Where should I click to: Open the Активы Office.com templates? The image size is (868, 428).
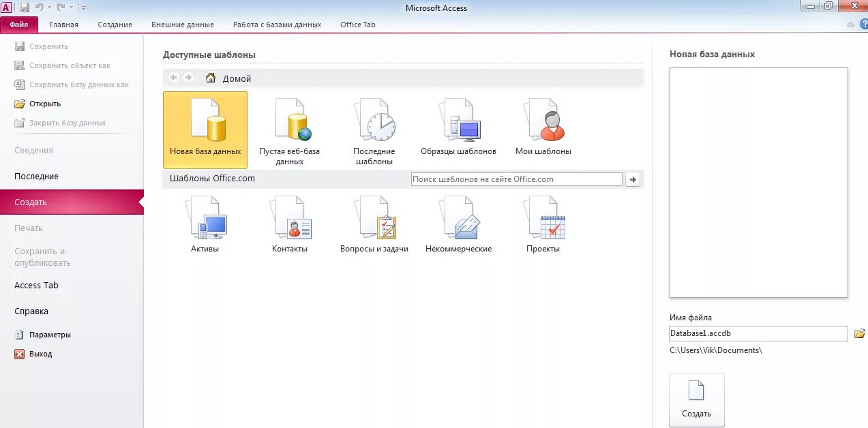coord(205,224)
